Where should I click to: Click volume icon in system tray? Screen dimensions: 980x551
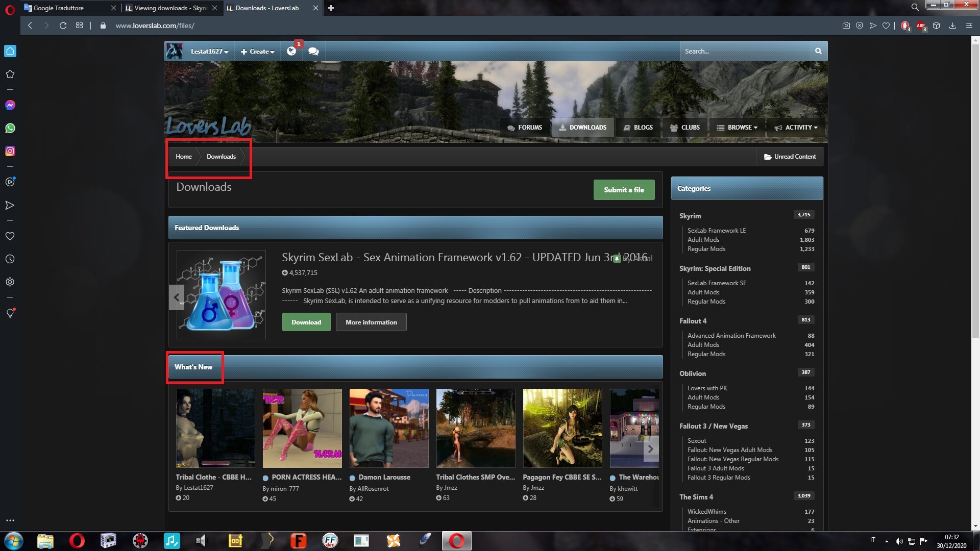tap(899, 541)
